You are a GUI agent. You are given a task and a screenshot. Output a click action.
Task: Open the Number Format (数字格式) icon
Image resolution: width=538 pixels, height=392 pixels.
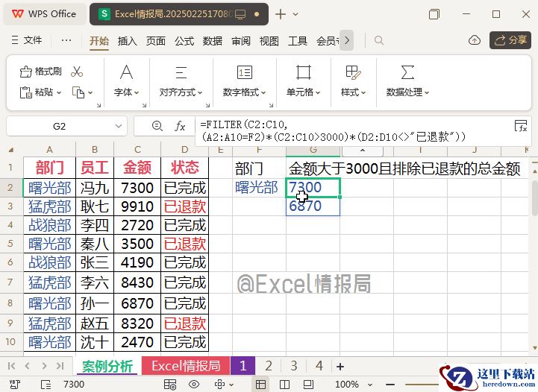click(x=244, y=72)
